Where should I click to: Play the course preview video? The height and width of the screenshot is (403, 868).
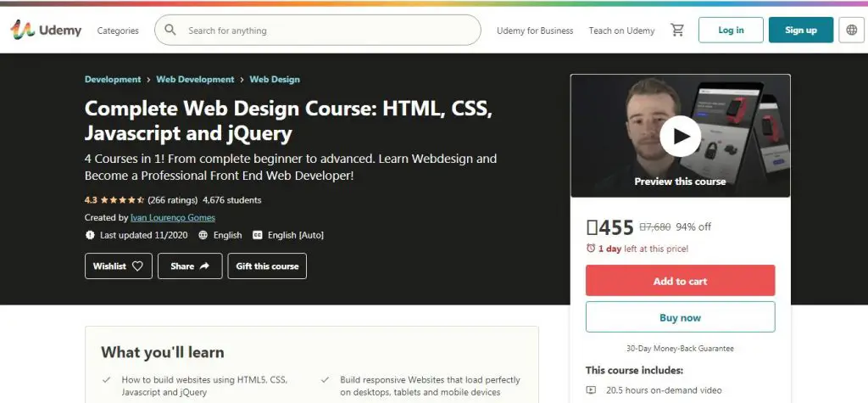pos(680,136)
